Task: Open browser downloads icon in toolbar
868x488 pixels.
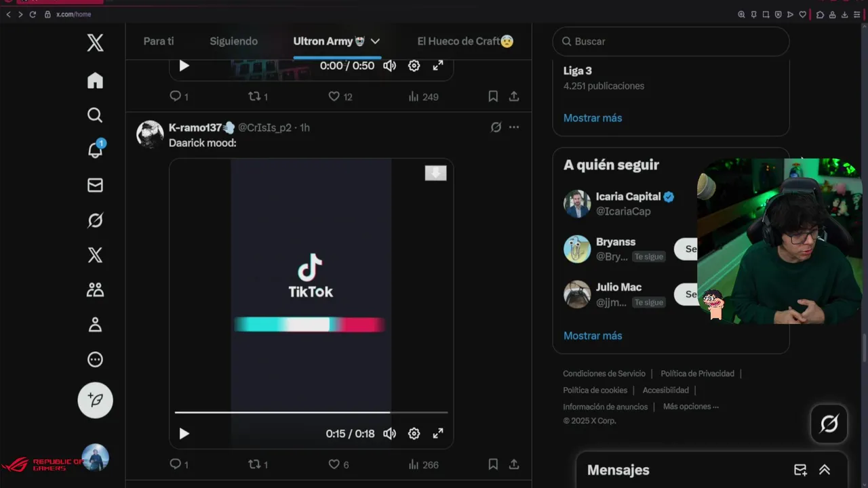Action: (844, 14)
